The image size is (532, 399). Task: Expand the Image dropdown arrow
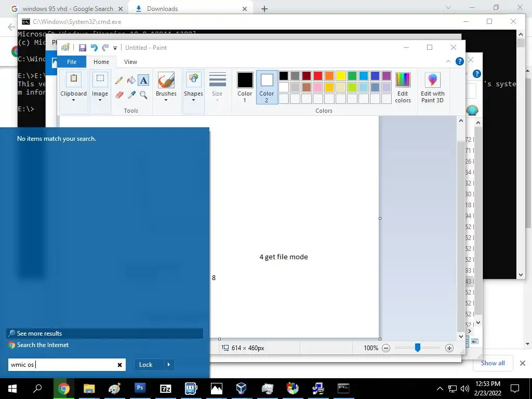[100, 100]
